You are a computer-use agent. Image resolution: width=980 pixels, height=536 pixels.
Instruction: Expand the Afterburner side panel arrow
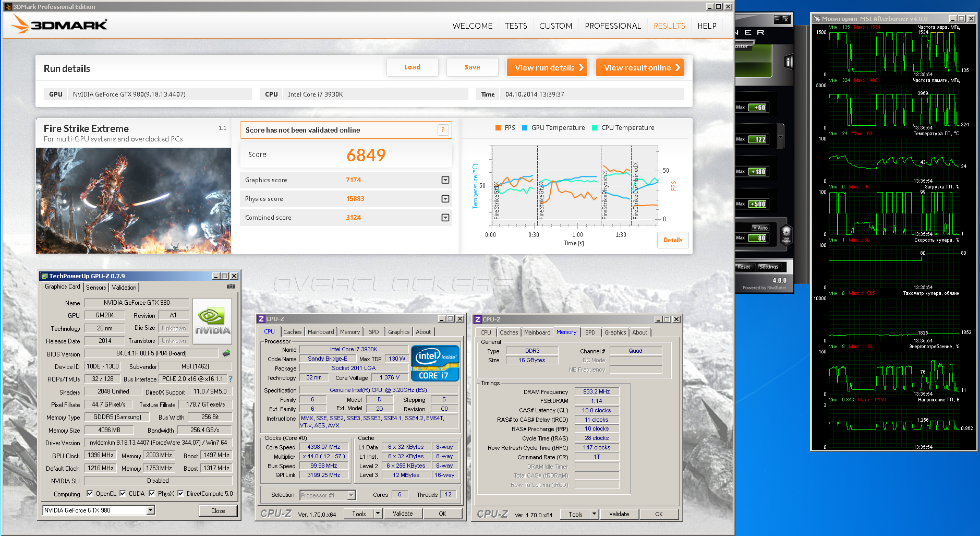click(x=781, y=137)
